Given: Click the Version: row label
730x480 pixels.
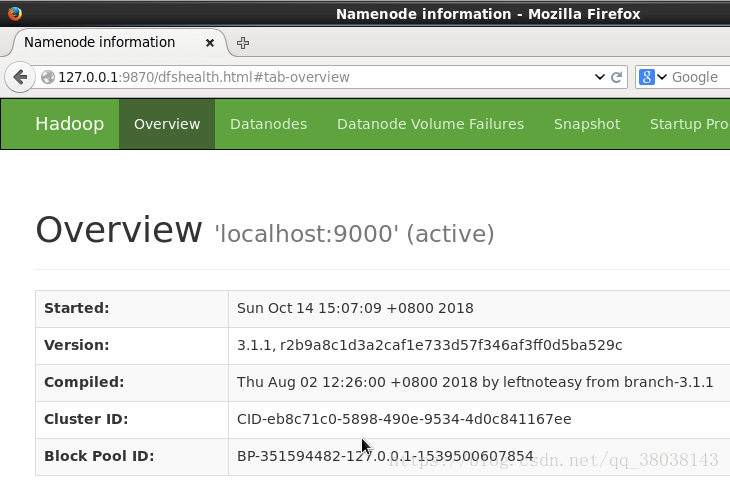Looking at the screenshot, I should point(77,345).
